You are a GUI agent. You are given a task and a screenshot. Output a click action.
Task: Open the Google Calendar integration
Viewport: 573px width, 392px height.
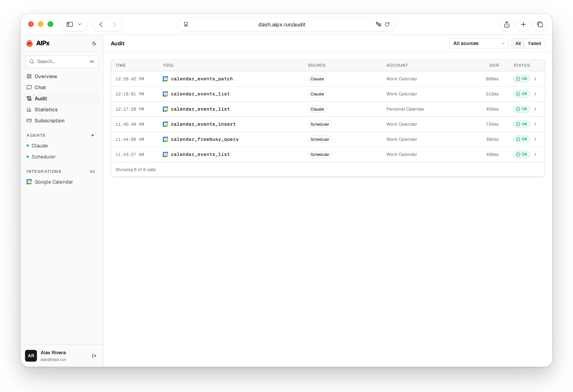[62, 182]
